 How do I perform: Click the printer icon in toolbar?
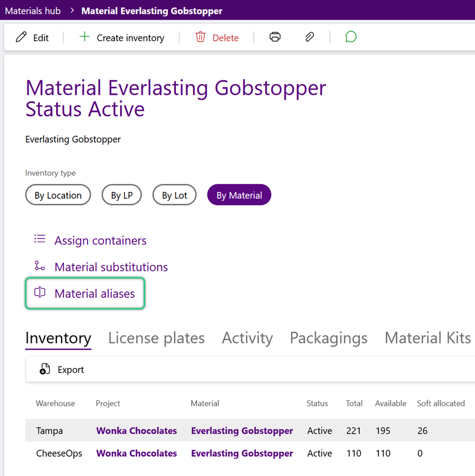[275, 37]
